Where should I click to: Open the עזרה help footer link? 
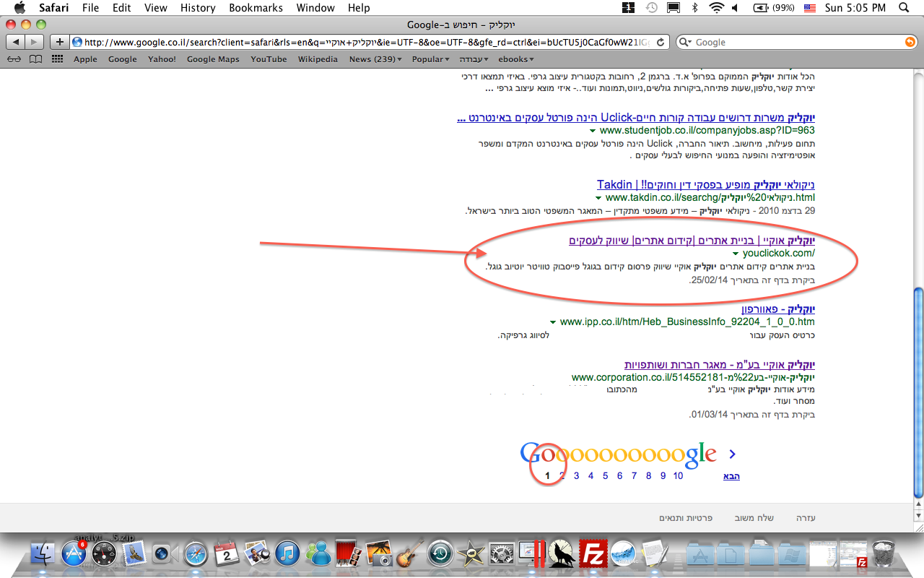point(806,518)
